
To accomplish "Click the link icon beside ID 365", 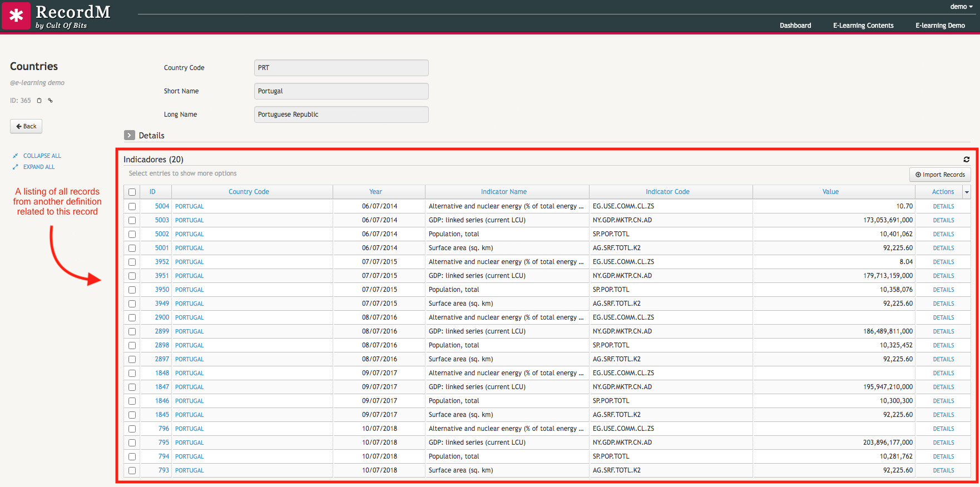I will [50, 101].
